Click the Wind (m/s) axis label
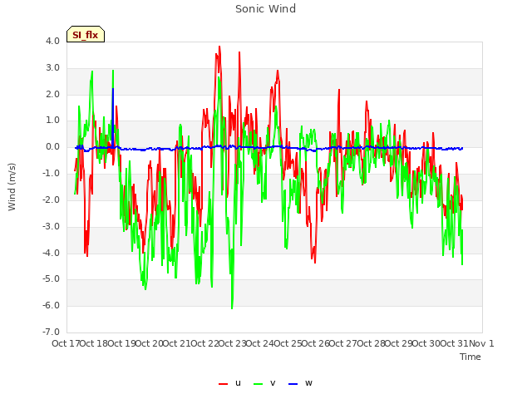532x399 pixels. tap(12, 187)
